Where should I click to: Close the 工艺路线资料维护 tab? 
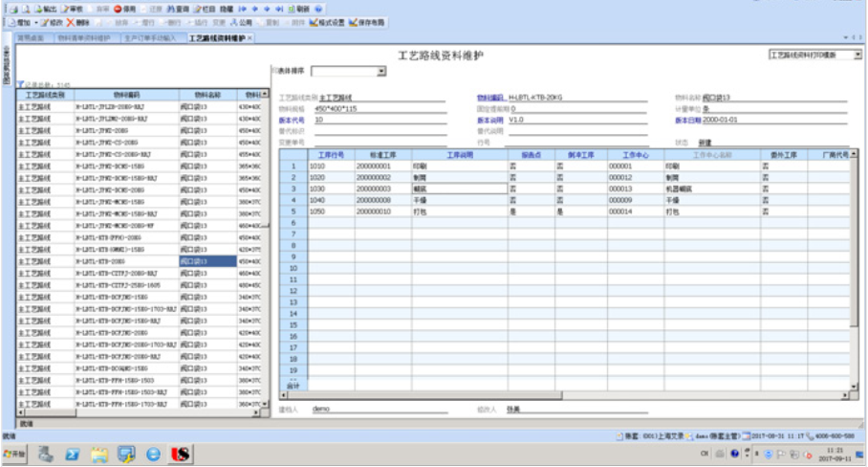(x=250, y=38)
